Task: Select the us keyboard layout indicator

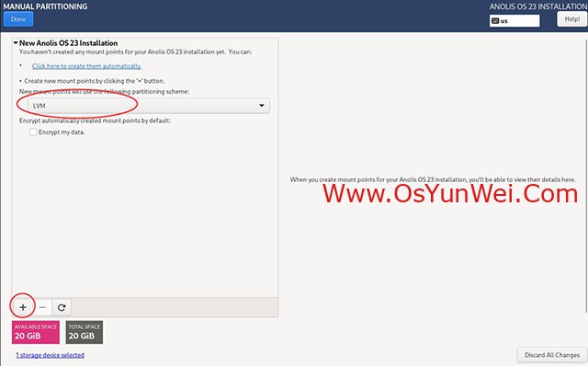Action: click(514, 21)
